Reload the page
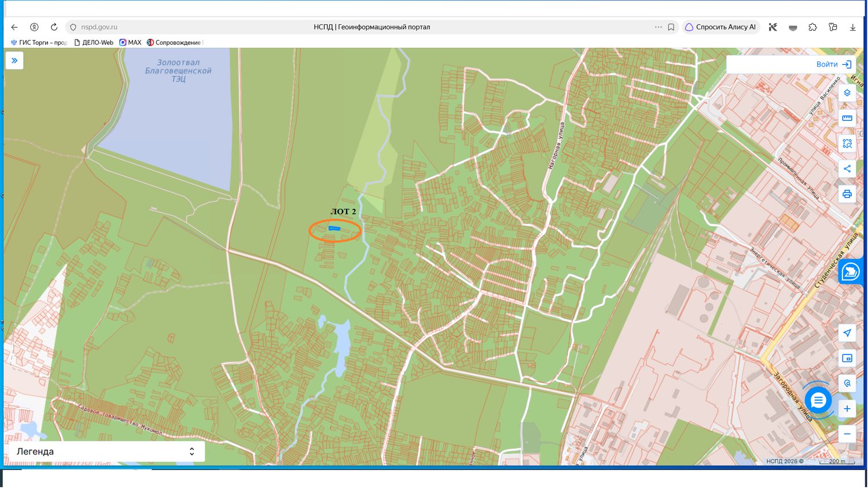 pos(54,27)
